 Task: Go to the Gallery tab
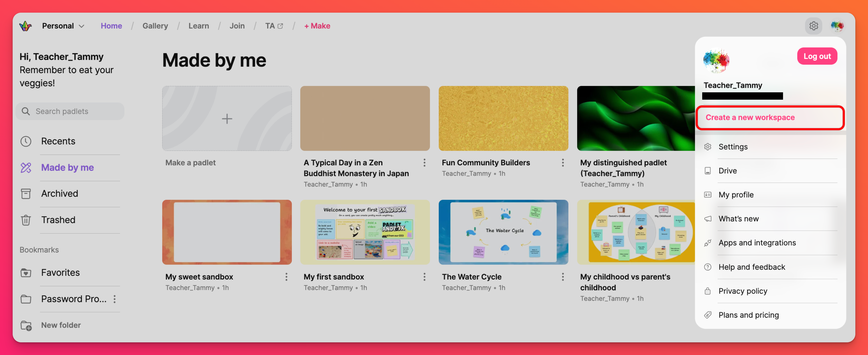click(155, 26)
